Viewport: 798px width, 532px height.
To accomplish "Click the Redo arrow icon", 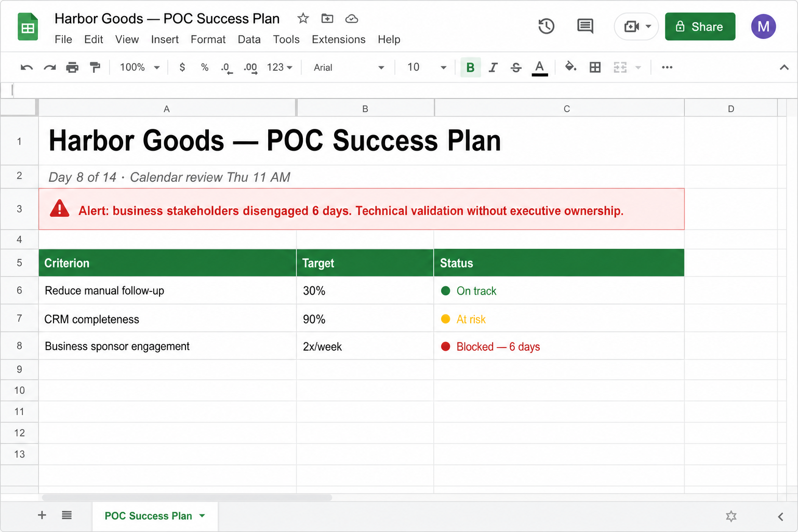I will coord(50,68).
